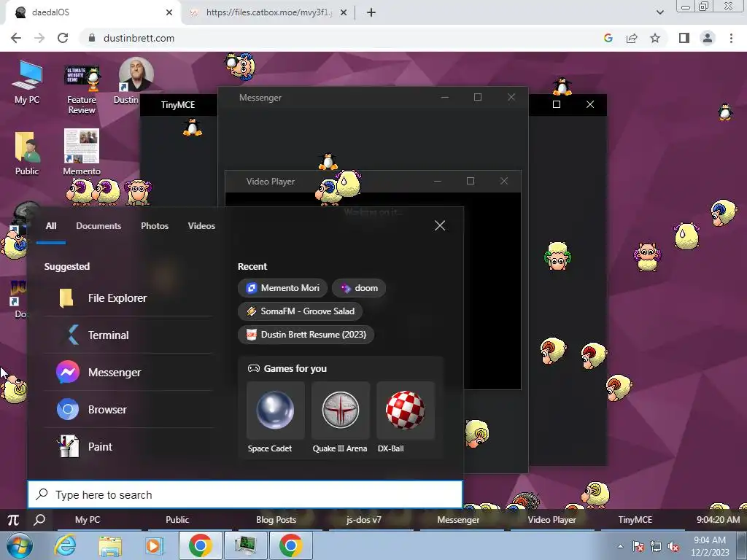Screen dimensions: 747x560
Task: Open the Chrome profile icon
Action: click(708, 38)
